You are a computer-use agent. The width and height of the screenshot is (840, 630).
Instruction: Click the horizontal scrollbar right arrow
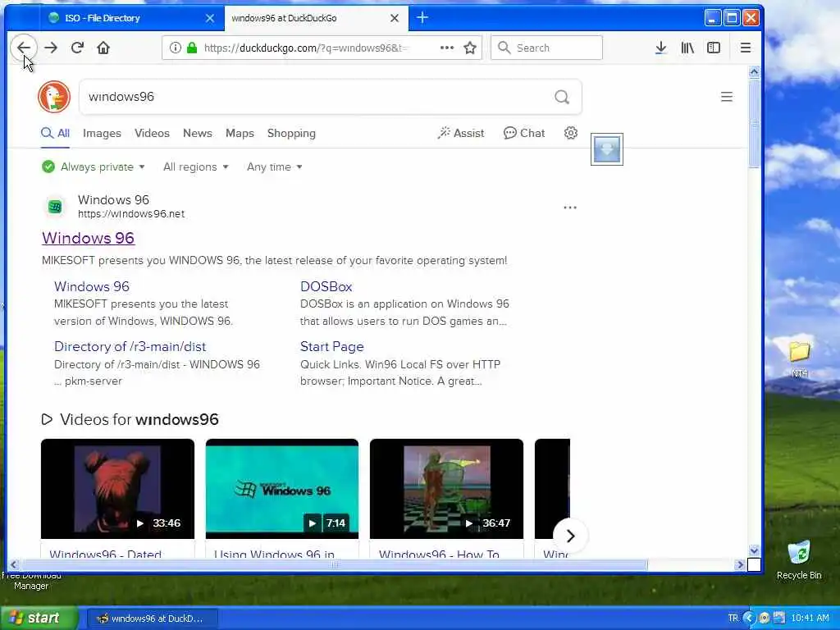[x=740, y=564]
